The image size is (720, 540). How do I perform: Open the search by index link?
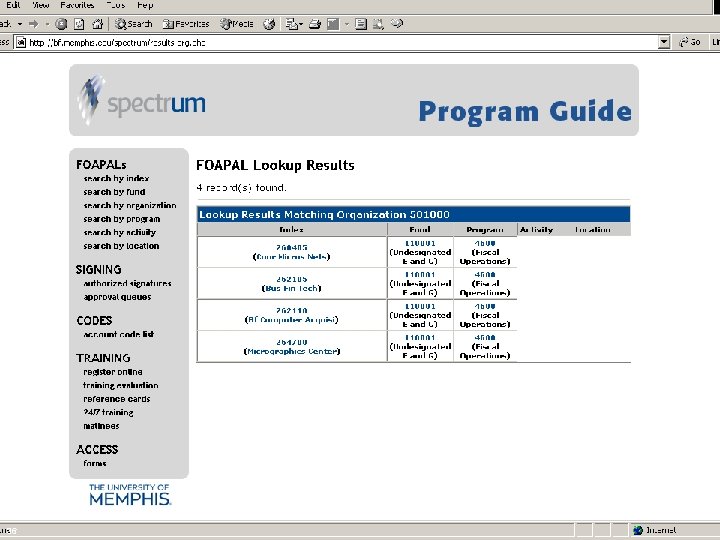(x=116, y=178)
